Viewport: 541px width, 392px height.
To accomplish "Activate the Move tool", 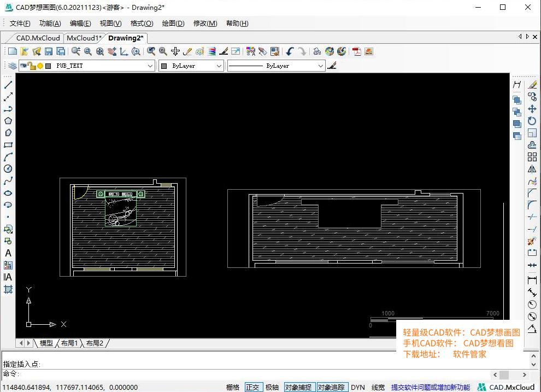I will tap(532, 109).
